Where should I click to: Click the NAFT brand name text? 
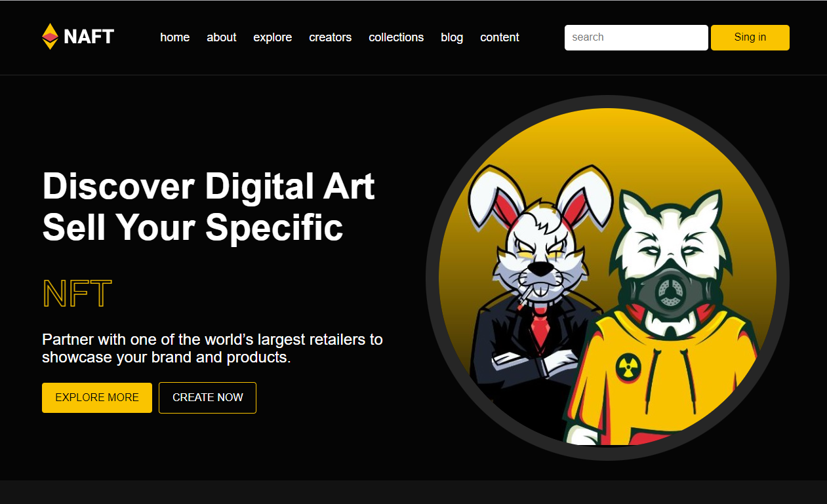pos(89,37)
